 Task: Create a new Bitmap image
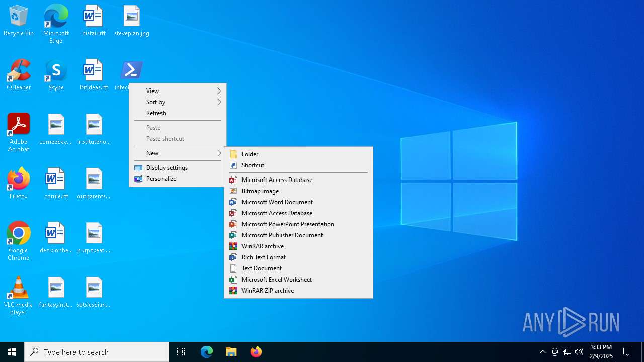point(298,191)
